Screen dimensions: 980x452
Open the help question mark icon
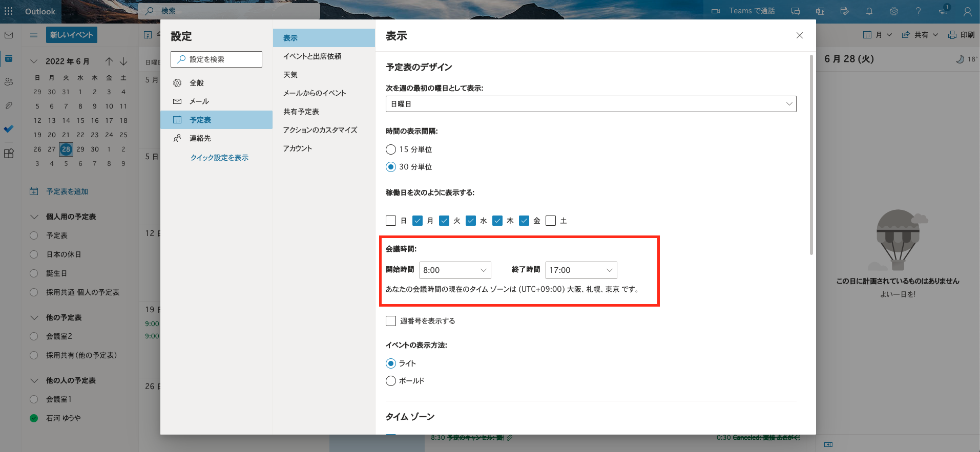(919, 11)
